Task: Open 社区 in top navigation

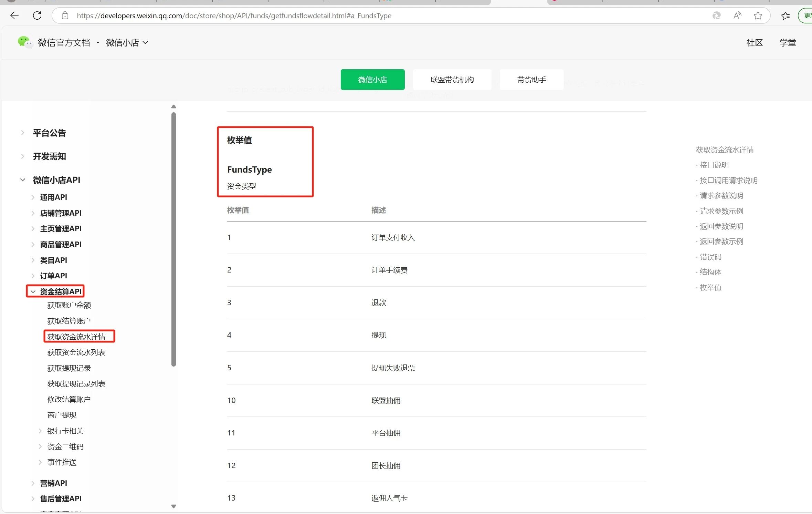Action: (x=754, y=42)
